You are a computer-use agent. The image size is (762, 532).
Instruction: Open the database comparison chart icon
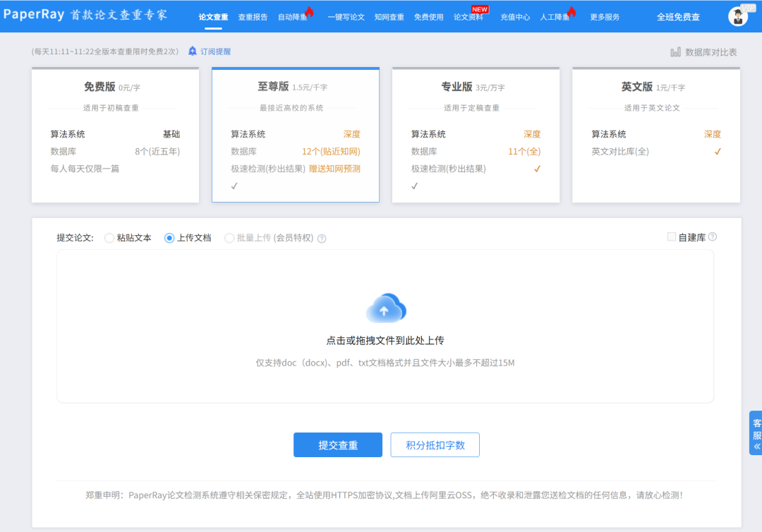[675, 52]
